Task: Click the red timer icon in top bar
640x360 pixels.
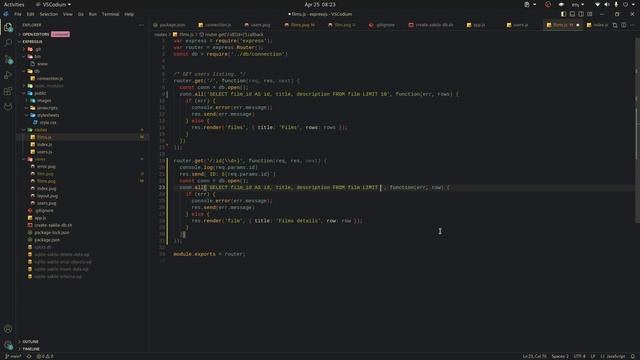Action: 548,4
